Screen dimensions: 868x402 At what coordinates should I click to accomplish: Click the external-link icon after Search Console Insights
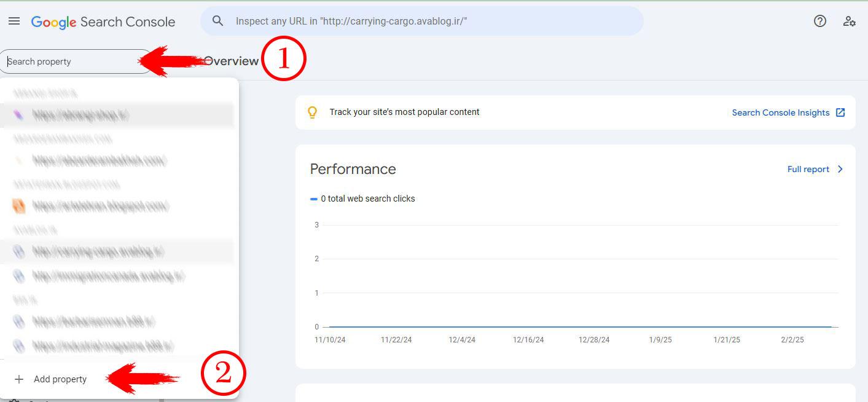pyautogui.click(x=840, y=112)
